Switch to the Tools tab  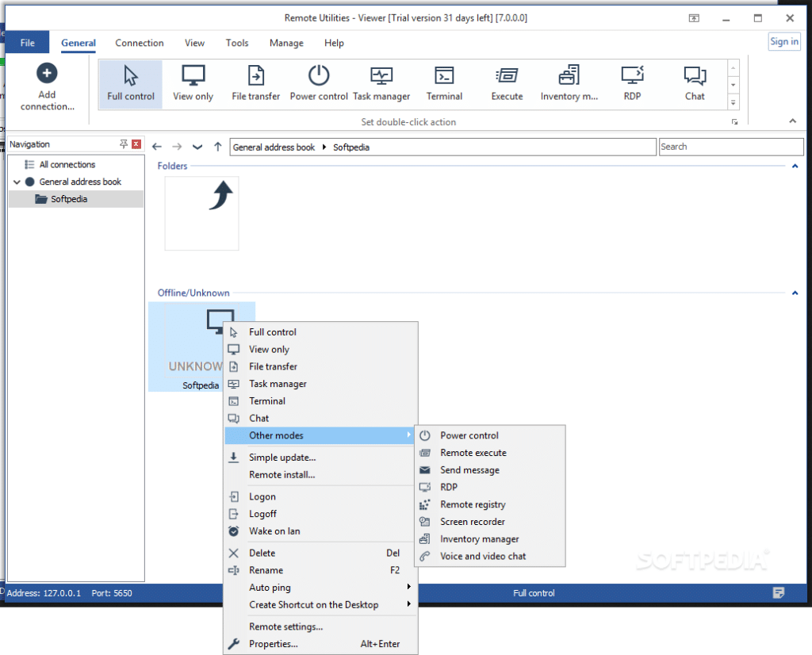tap(236, 43)
